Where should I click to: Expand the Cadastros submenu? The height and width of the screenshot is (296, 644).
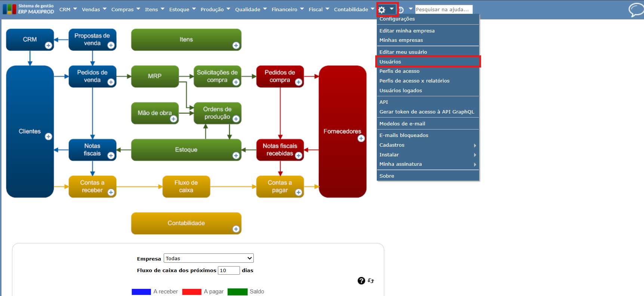pos(428,145)
